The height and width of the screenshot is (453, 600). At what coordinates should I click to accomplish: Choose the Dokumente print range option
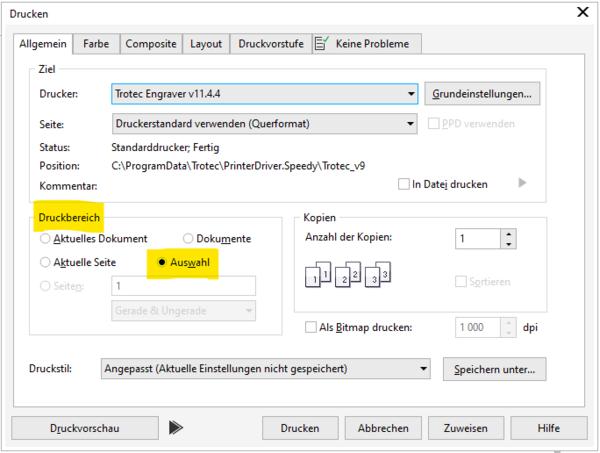point(188,239)
